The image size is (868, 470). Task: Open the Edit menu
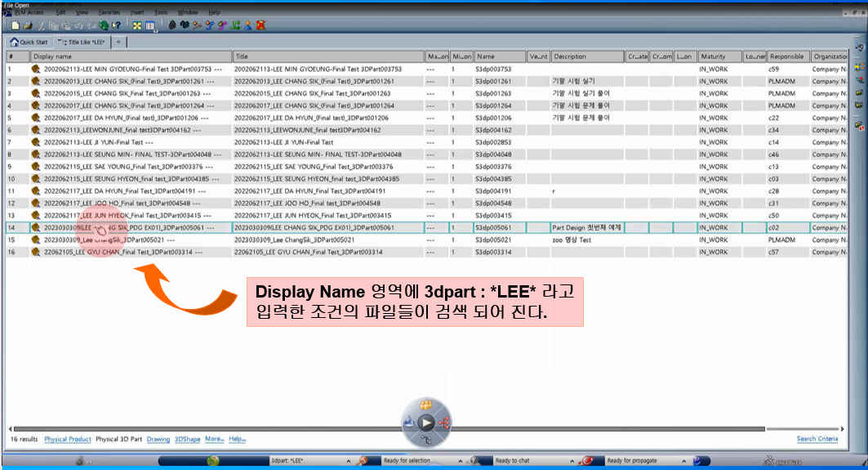(60, 12)
